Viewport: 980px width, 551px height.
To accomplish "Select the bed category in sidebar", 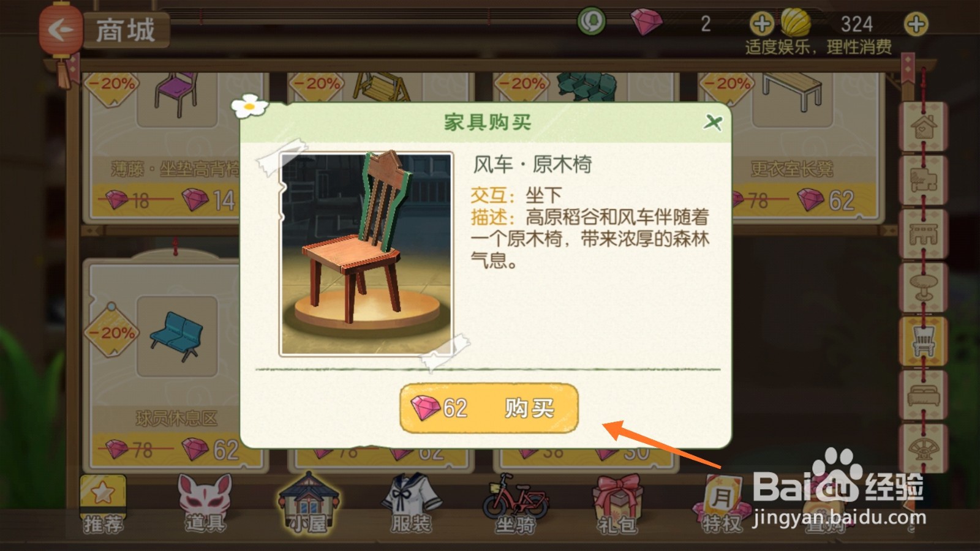I will [924, 395].
